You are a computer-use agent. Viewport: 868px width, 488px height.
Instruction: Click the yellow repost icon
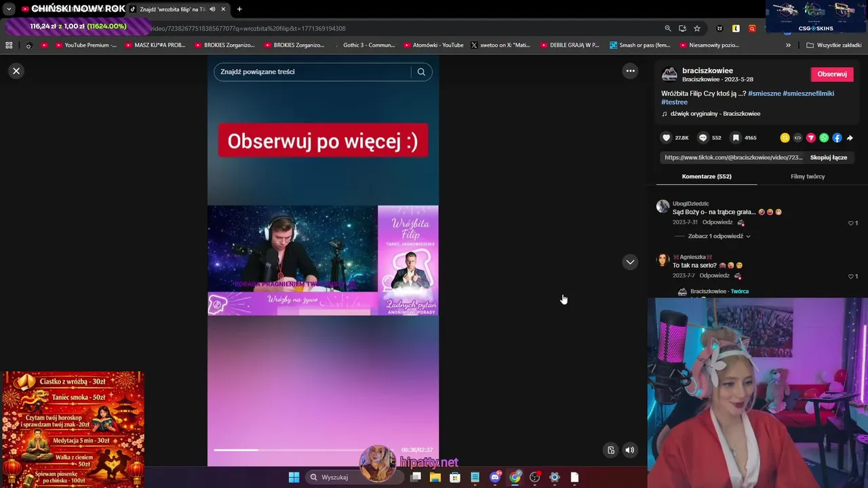[x=785, y=138]
